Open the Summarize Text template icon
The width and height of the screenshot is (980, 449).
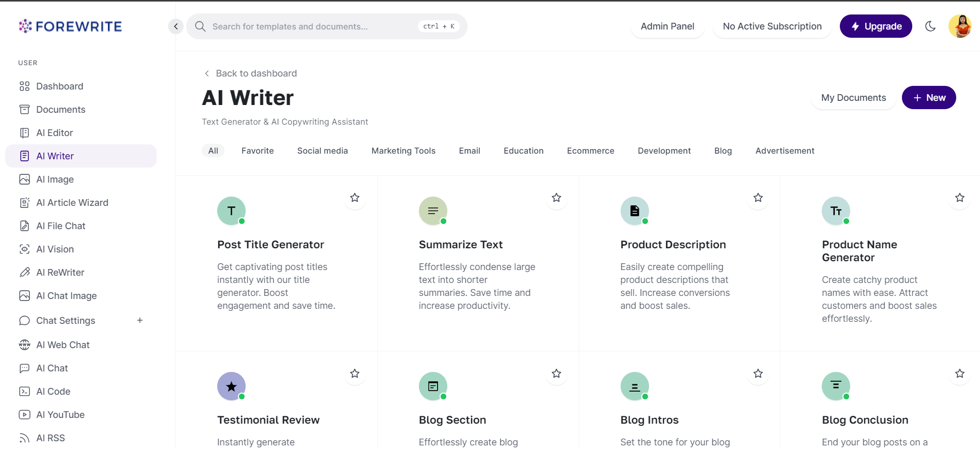(x=433, y=211)
